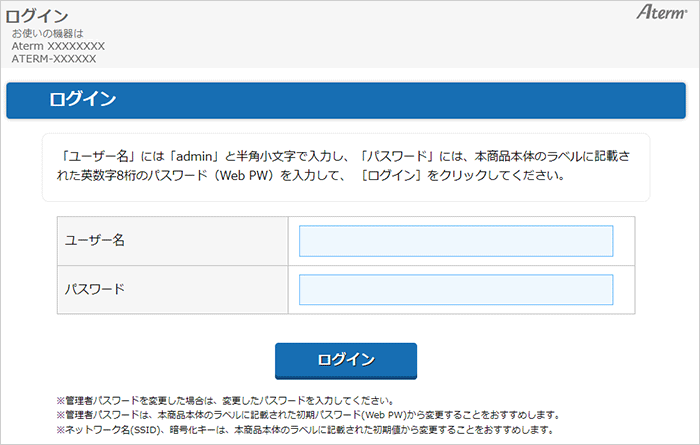Select the ATERM-XXXXXX device name text
Viewport: 700px width, 445px height.
point(54,59)
